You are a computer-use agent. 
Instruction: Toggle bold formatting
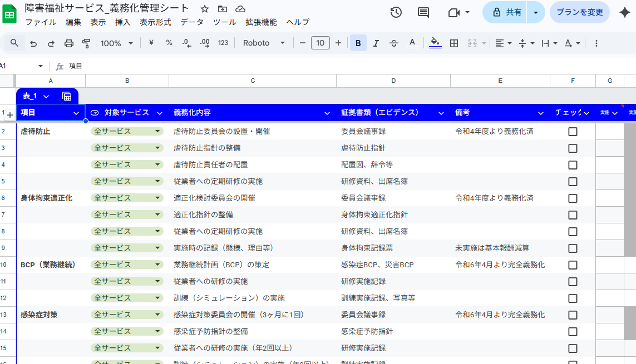pyautogui.click(x=358, y=43)
